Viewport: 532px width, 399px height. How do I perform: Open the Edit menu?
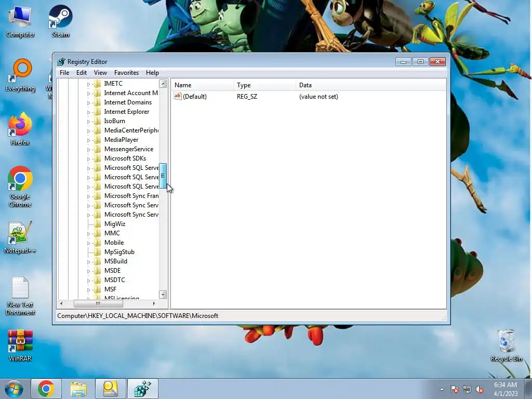[x=82, y=73]
